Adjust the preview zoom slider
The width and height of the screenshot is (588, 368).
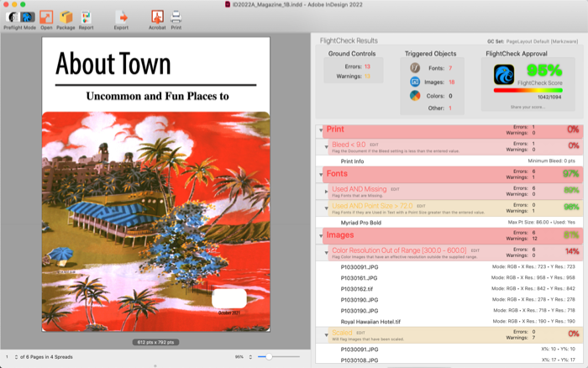(269, 357)
